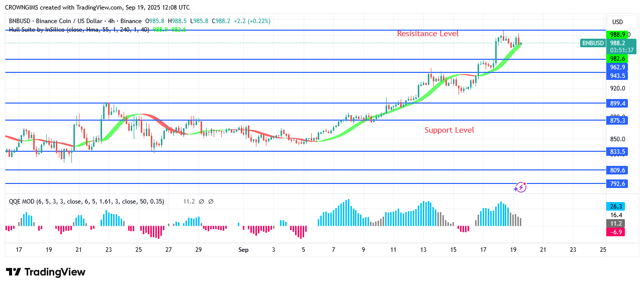Click the 13 date label on time axis
The image size is (644, 287).
coord(423,249)
